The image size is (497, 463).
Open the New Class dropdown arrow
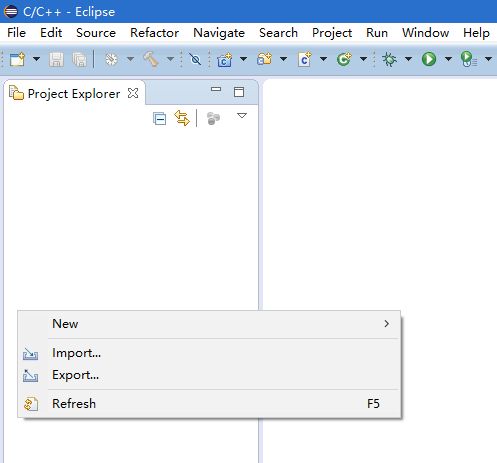[x=363, y=59]
